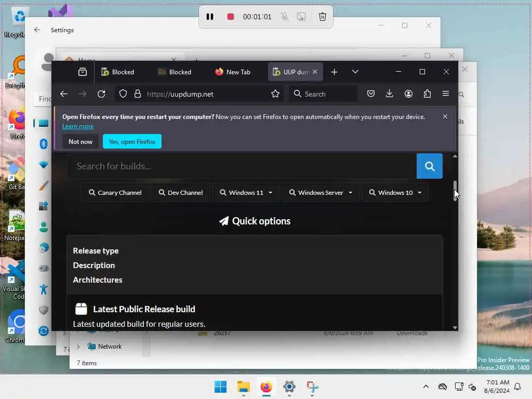Open Snipping Tool from the taskbar
The image size is (532, 399).
312,387
